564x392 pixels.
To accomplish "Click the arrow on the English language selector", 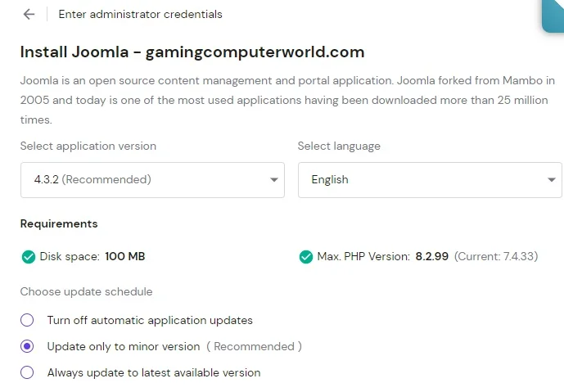I will pos(551,180).
